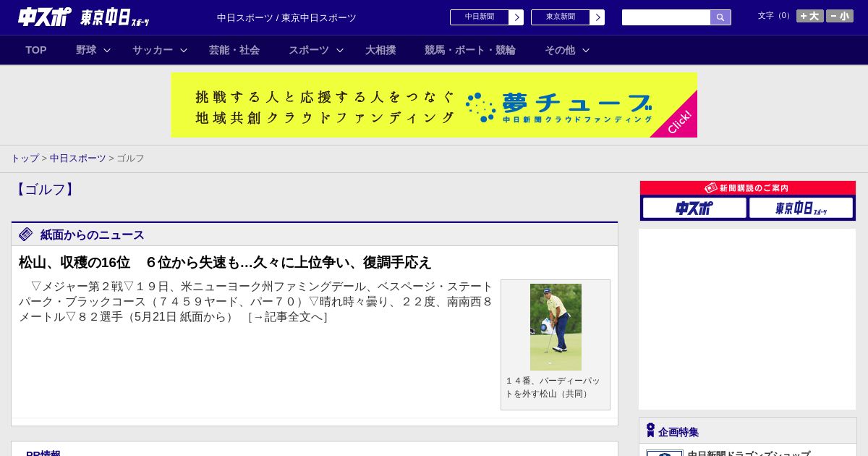
Task: Open the 芸能・社会 section
Action: coord(234,50)
